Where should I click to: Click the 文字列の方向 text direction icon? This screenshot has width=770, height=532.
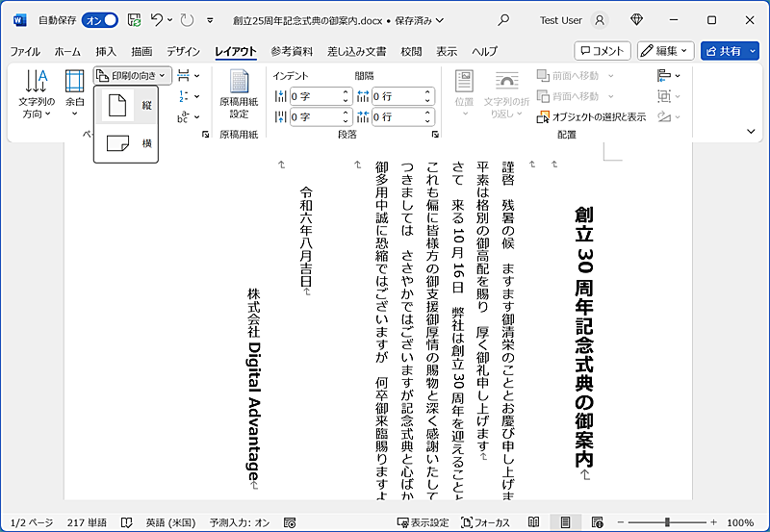(x=36, y=94)
